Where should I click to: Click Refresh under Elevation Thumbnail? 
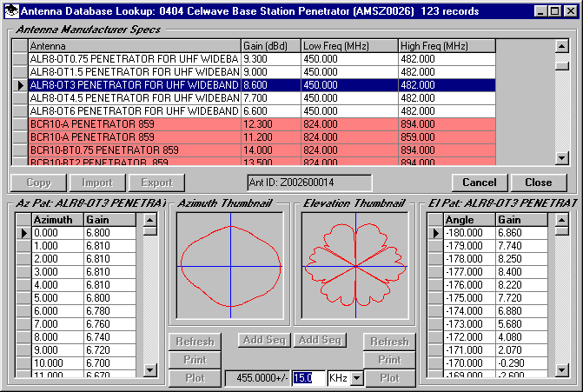389,342
